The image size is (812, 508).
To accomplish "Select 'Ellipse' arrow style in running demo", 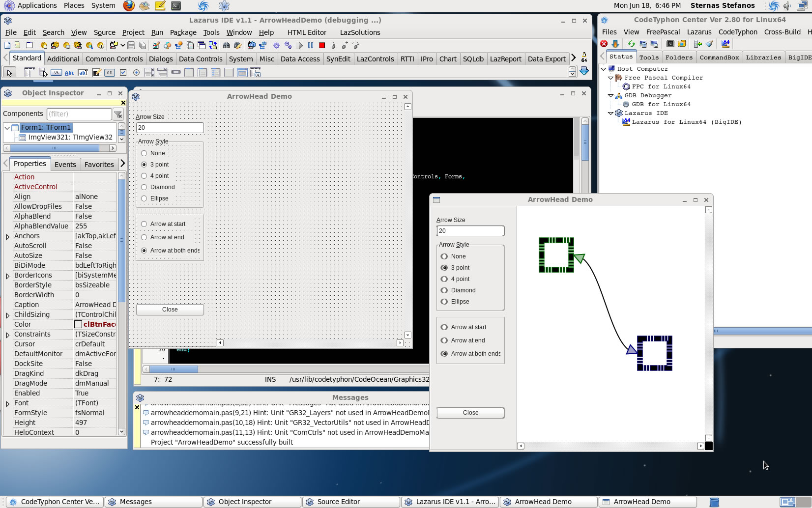I will tap(444, 302).
